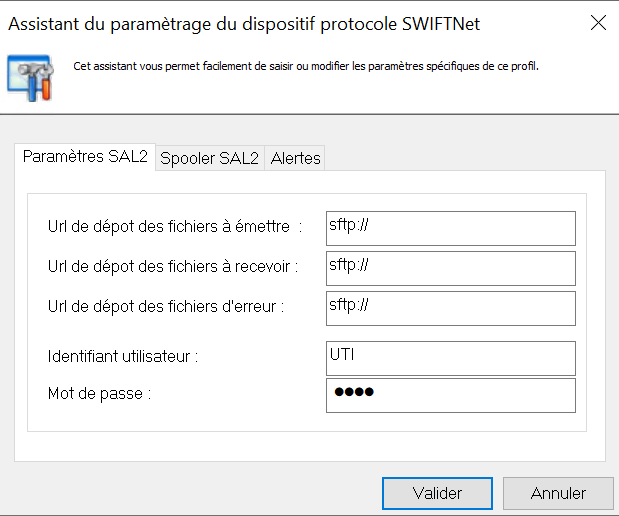
Task: Focus the Mot de passe field
Action: pyautogui.click(x=450, y=395)
